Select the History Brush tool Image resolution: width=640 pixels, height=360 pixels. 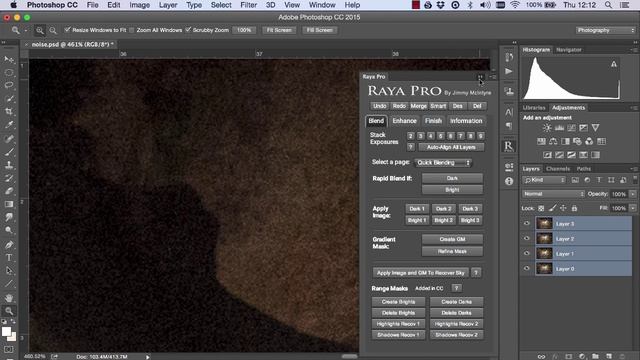[x=9, y=178]
